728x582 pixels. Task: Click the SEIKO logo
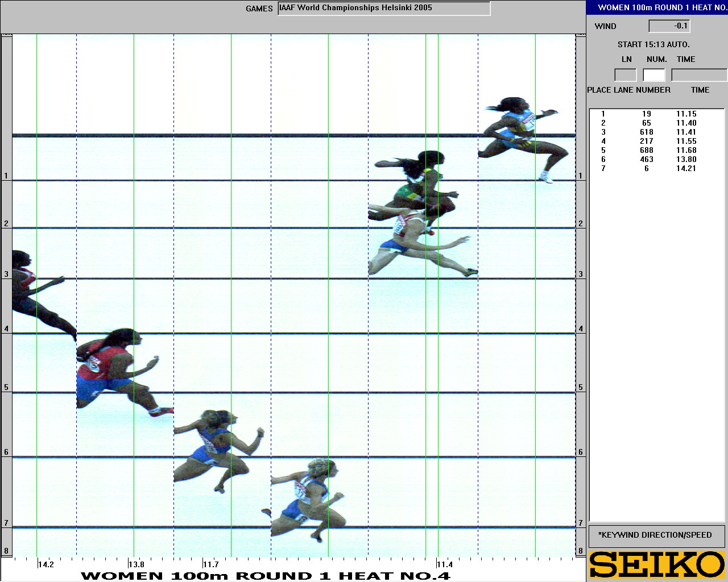point(656,564)
